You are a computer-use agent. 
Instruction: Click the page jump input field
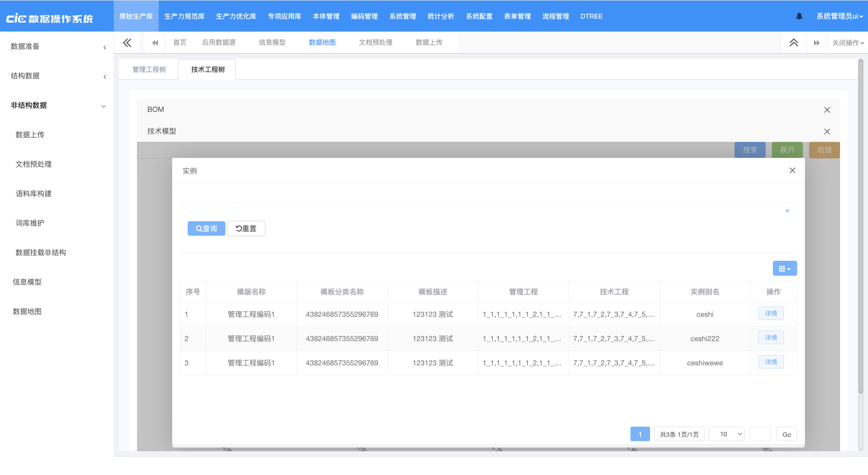pyautogui.click(x=760, y=434)
